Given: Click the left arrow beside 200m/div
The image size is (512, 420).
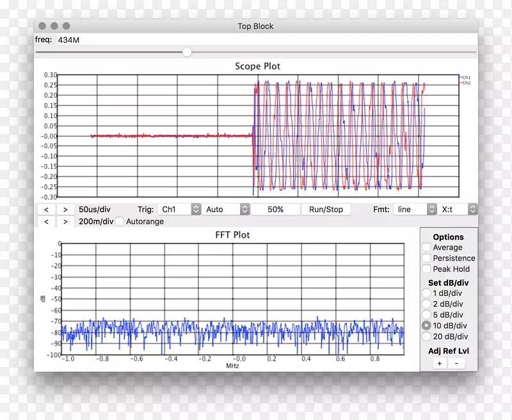Looking at the screenshot, I should point(46,222).
